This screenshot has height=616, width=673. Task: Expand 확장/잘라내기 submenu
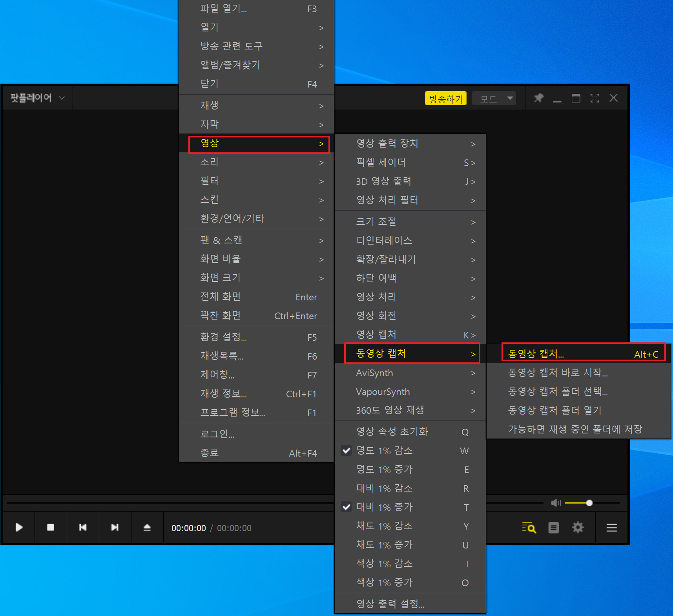(x=410, y=260)
